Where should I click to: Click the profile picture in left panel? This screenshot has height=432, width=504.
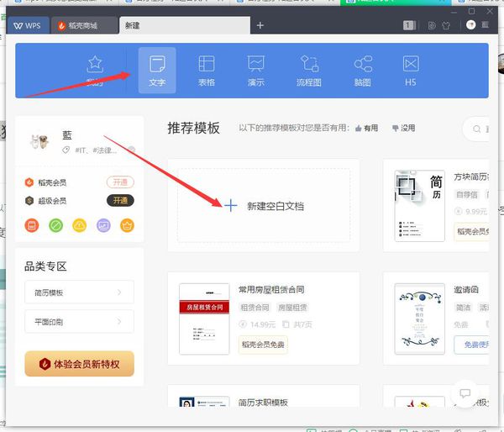tap(39, 141)
